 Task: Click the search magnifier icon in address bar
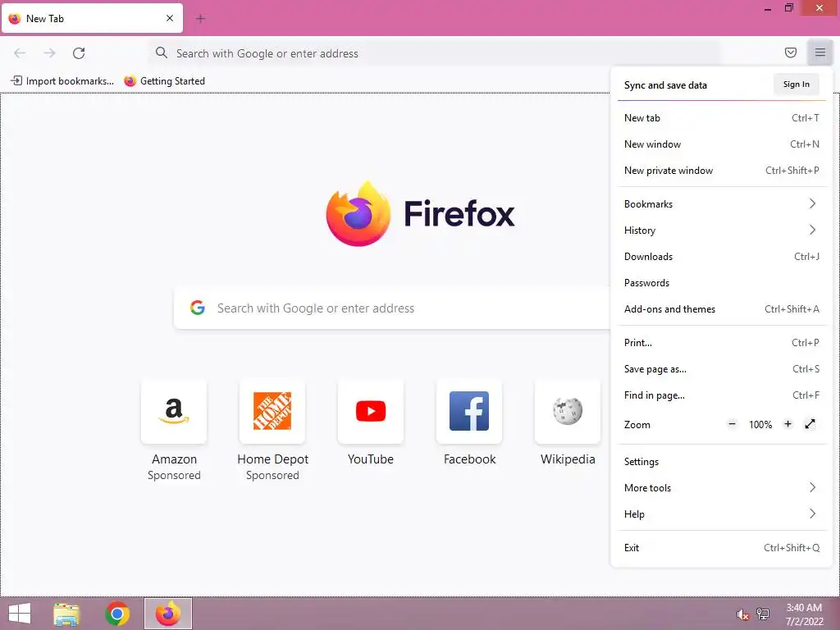click(162, 52)
